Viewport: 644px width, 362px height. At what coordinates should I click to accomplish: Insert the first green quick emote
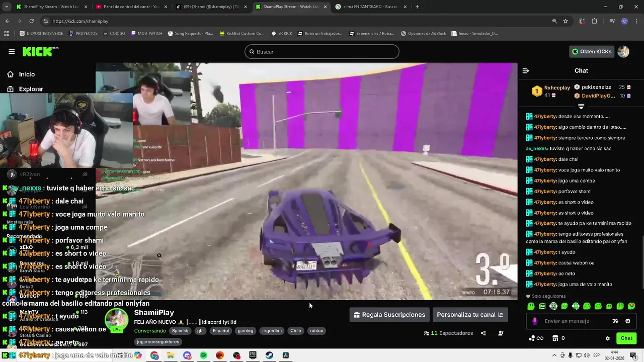click(x=531, y=306)
